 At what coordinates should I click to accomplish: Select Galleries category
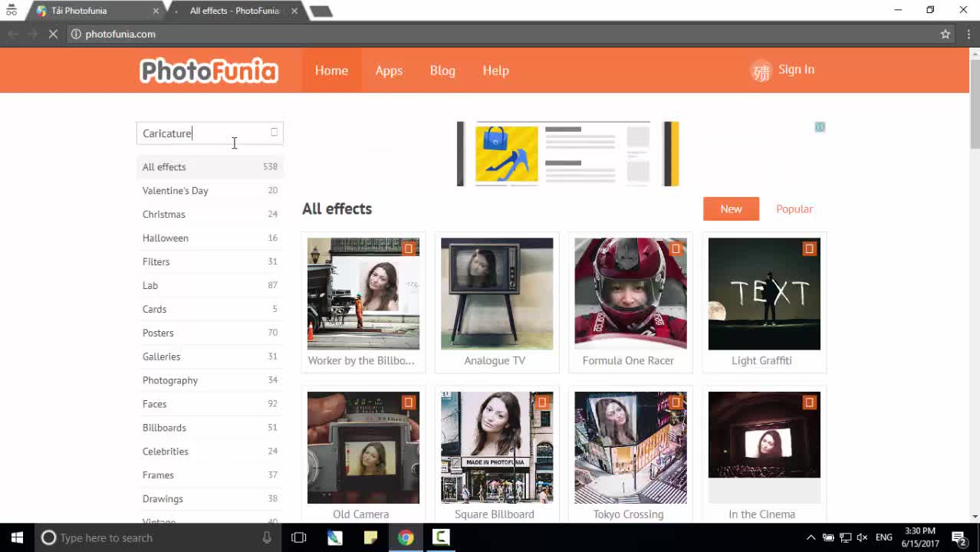pos(210,356)
